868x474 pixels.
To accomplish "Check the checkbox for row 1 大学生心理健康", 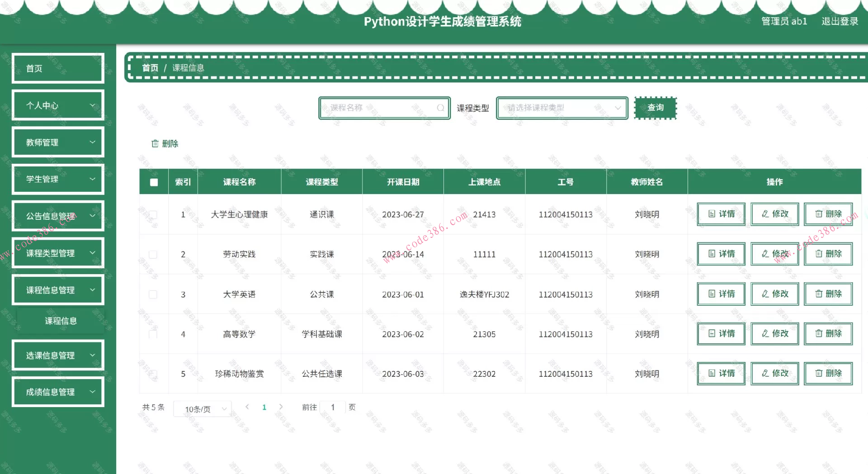I will tap(154, 214).
